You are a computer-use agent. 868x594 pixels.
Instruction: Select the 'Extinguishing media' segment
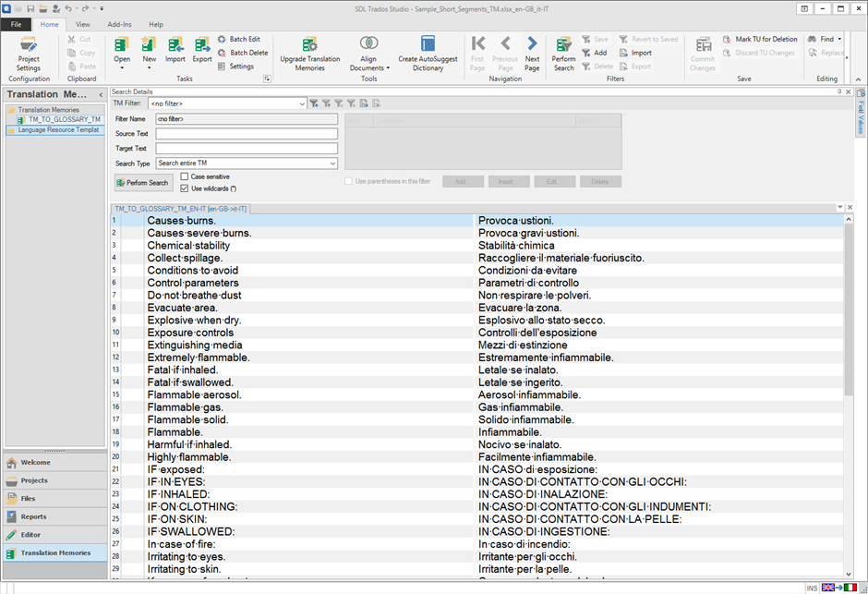[x=194, y=345]
